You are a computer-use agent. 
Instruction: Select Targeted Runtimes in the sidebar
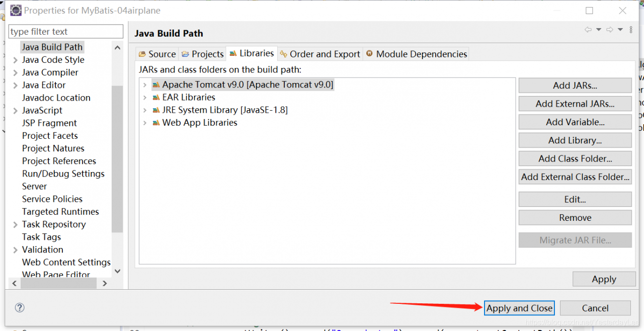click(60, 212)
